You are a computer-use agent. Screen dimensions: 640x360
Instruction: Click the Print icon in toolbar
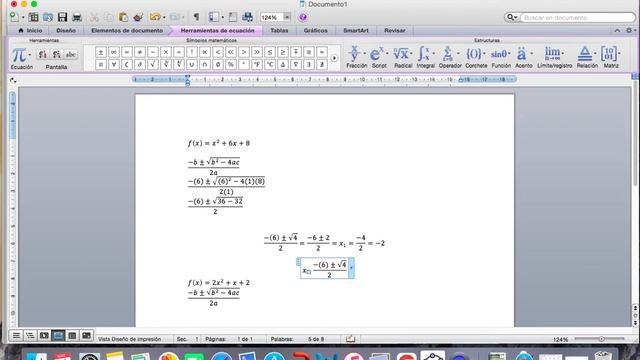click(77, 17)
